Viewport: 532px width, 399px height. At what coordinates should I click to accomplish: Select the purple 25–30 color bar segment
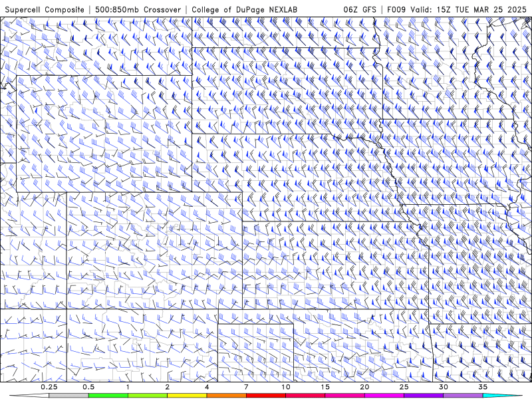pos(424,396)
